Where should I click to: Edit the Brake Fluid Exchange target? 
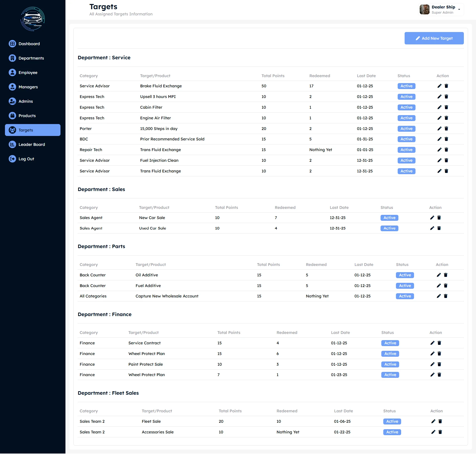click(439, 86)
